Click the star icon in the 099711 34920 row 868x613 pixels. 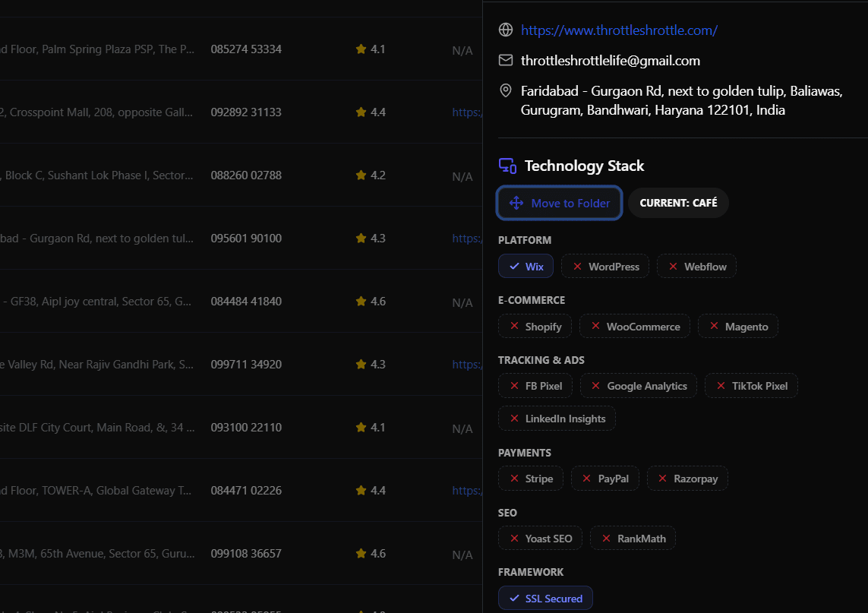[x=361, y=365]
